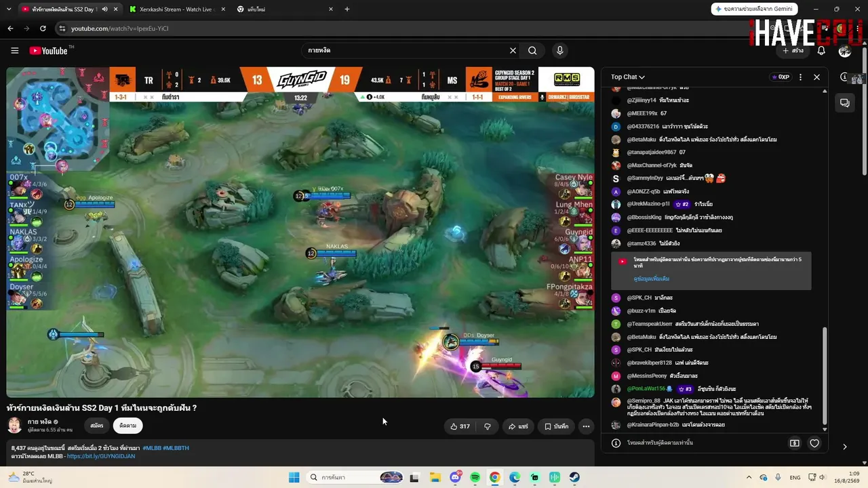Open the channel name below the video
The width and height of the screenshot is (868, 488).
click(39, 422)
